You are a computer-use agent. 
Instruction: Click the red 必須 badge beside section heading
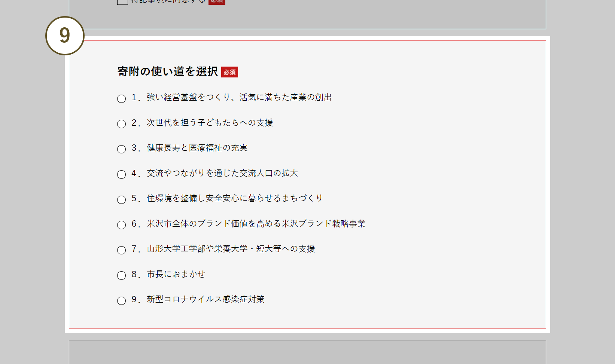click(229, 72)
